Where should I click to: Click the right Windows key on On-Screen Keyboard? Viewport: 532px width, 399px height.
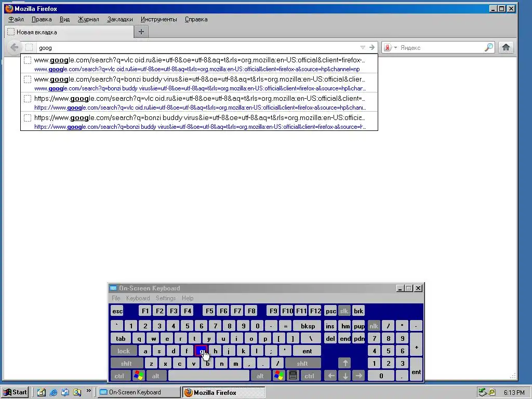pyautogui.click(x=279, y=376)
